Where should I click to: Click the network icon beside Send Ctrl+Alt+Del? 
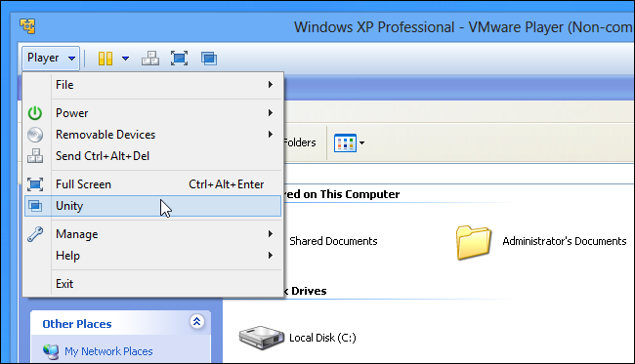[35, 156]
